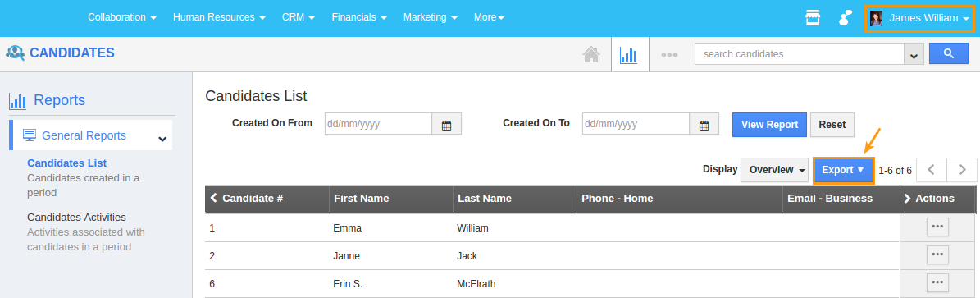Open actions menu for Erin S. McElrath
The image size is (980, 298).
[937, 283]
